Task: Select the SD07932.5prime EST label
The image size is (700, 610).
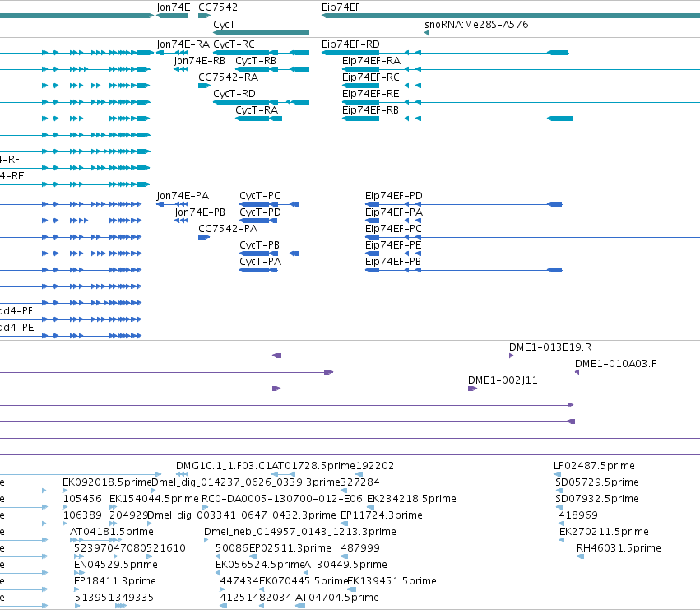Action: [x=597, y=499]
